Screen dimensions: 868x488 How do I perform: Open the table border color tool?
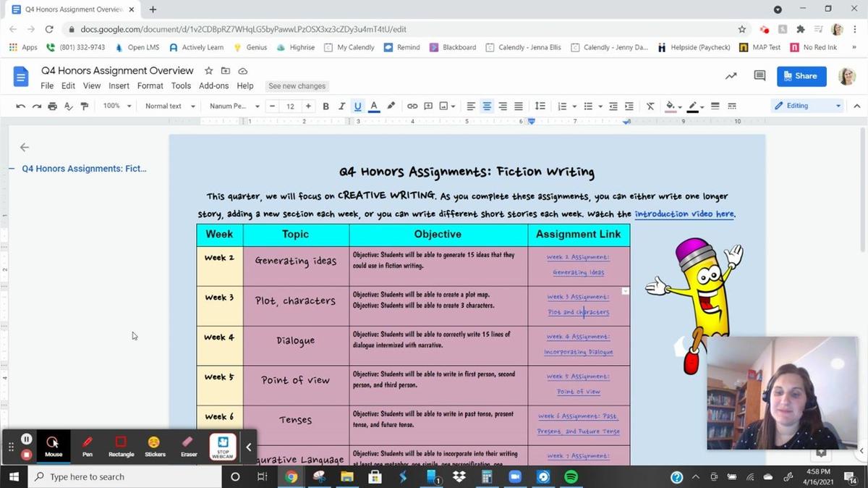point(694,106)
